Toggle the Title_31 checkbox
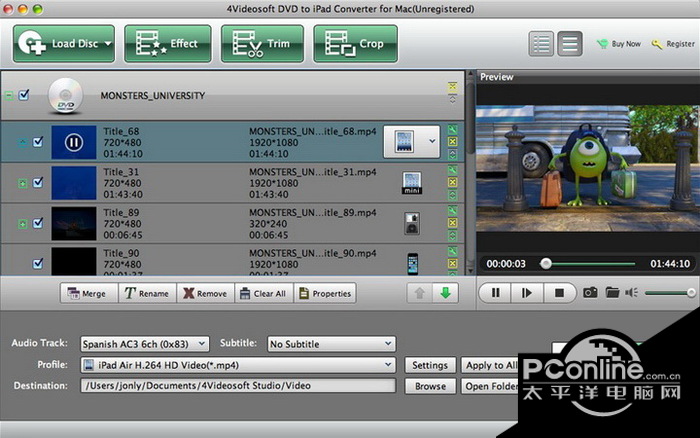 (38, 183)
